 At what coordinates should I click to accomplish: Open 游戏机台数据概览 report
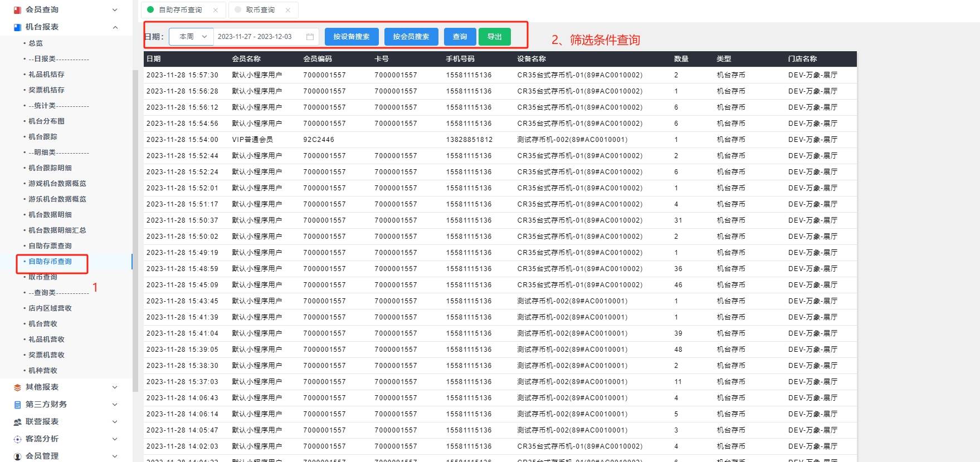tap(57, 184)
